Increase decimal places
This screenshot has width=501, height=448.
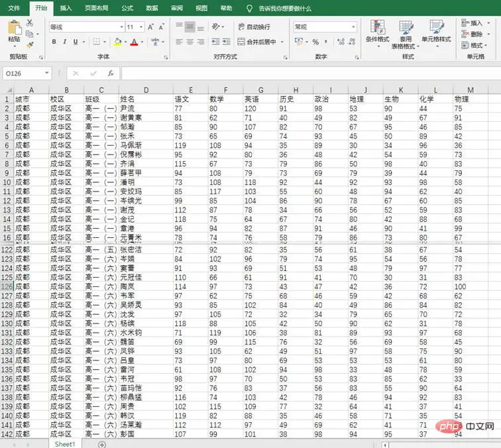[x=341, y=42]
